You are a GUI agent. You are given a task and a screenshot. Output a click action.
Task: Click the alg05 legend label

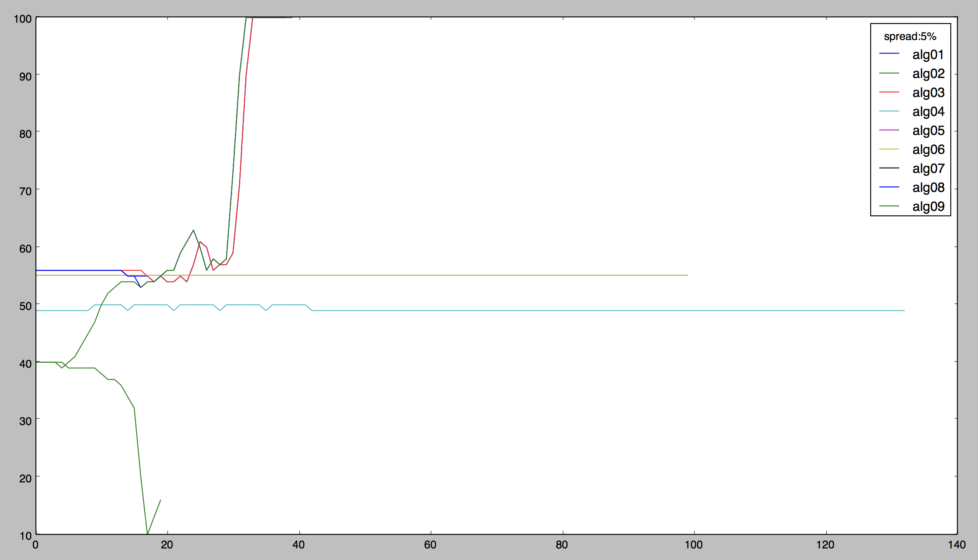(x=928, y=130)
